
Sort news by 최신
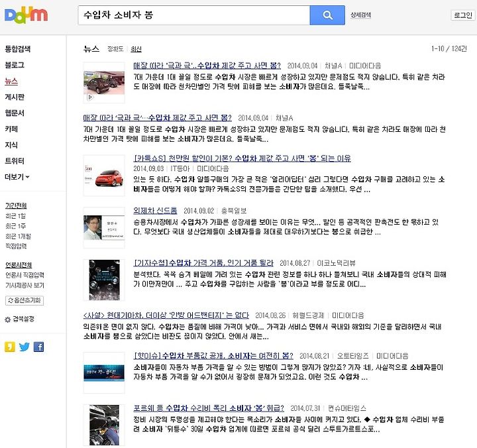tap(136, 49)
